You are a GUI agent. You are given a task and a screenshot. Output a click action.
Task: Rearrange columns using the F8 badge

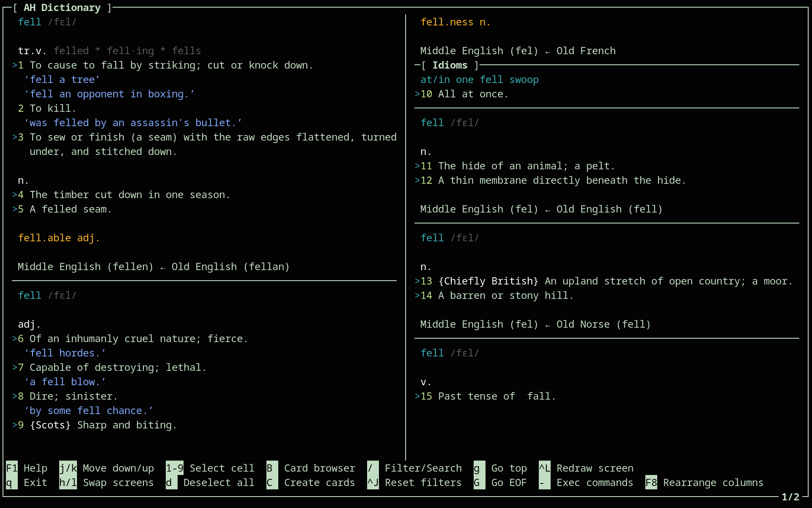click(651, 483)
